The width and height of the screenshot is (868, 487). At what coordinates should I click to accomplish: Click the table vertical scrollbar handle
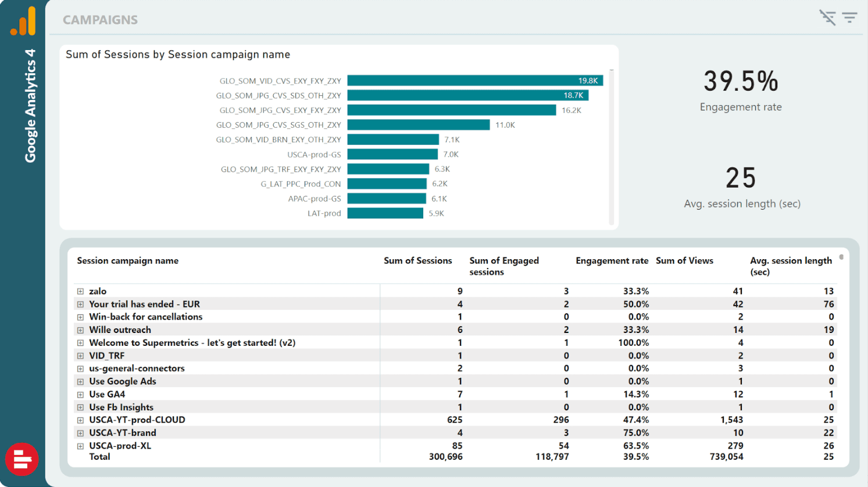(841, 257)
